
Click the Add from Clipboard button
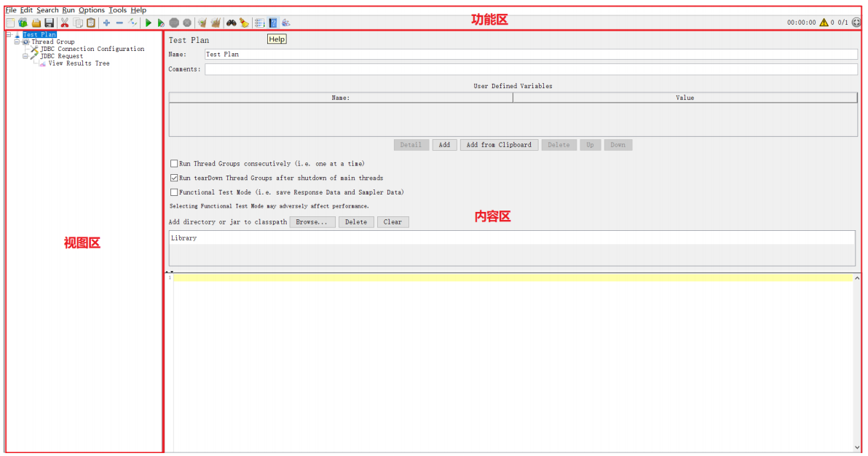499,145
